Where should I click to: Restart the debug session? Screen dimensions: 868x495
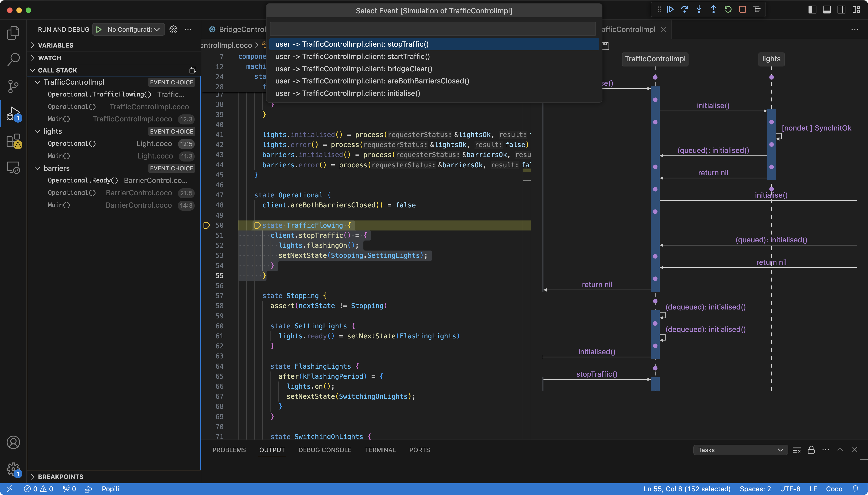point(728,10)
